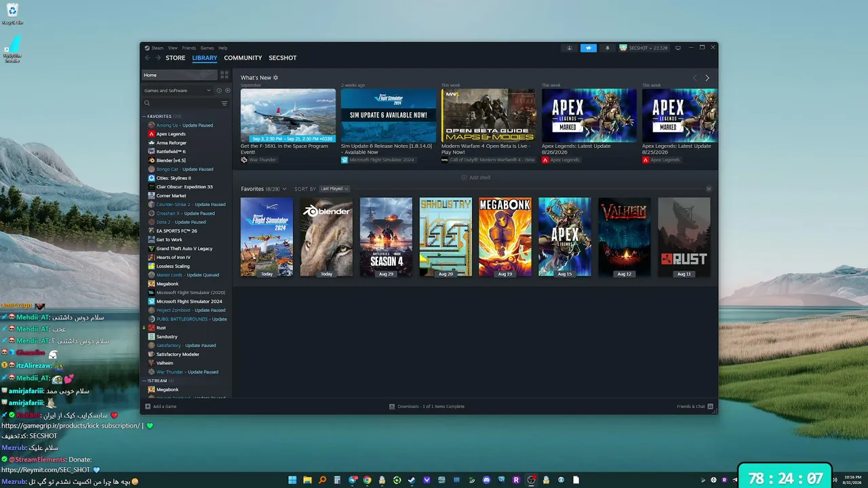
Task: Click Grand Theft Auto V Legacy icon
Action: [151, 249]
